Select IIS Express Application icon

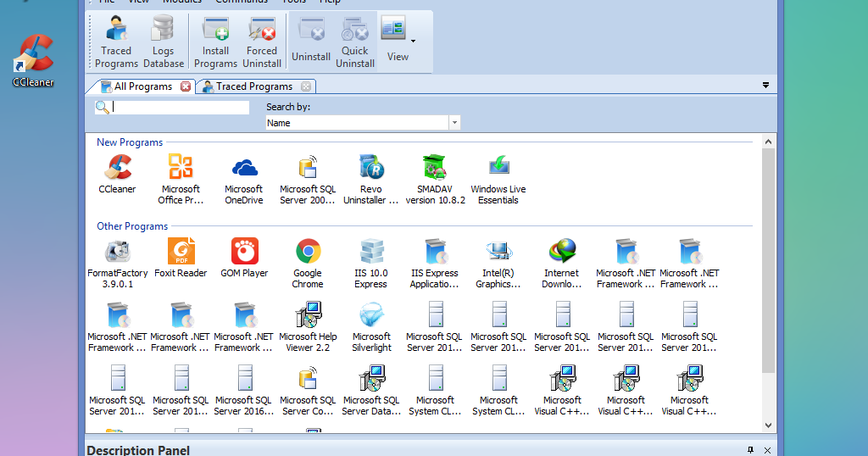coord(435,264)
